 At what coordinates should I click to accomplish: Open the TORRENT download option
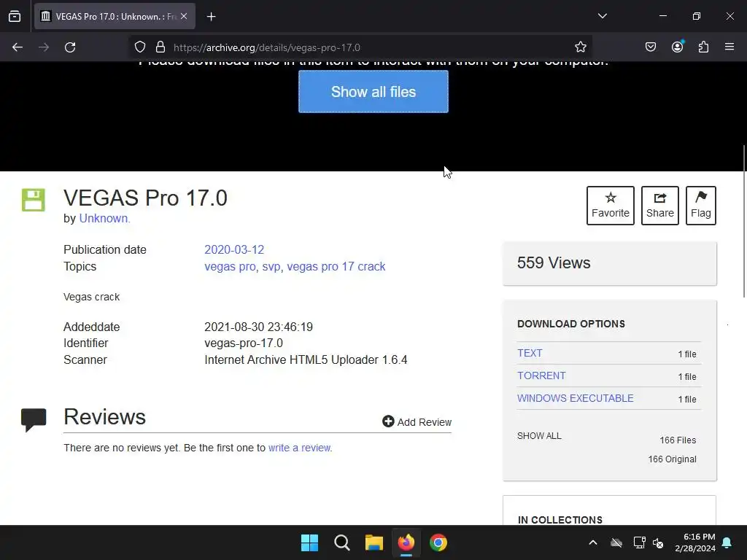[542, 376]
